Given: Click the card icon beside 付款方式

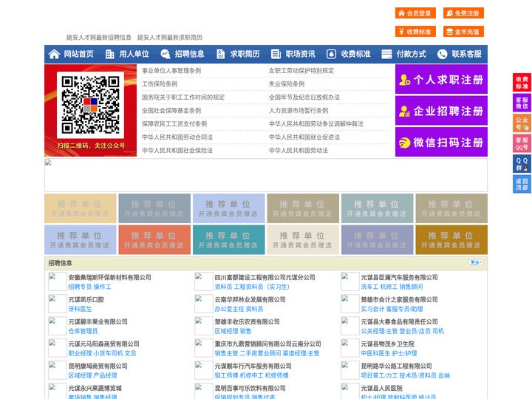Looking at the screenshot, I should tap(386, 54).
